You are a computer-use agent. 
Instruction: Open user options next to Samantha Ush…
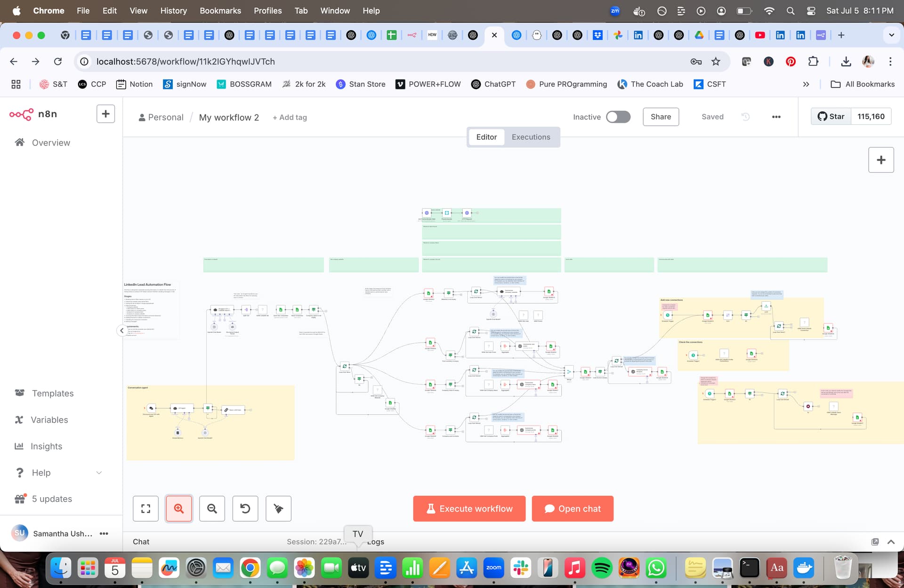click(x=104, y=533)
